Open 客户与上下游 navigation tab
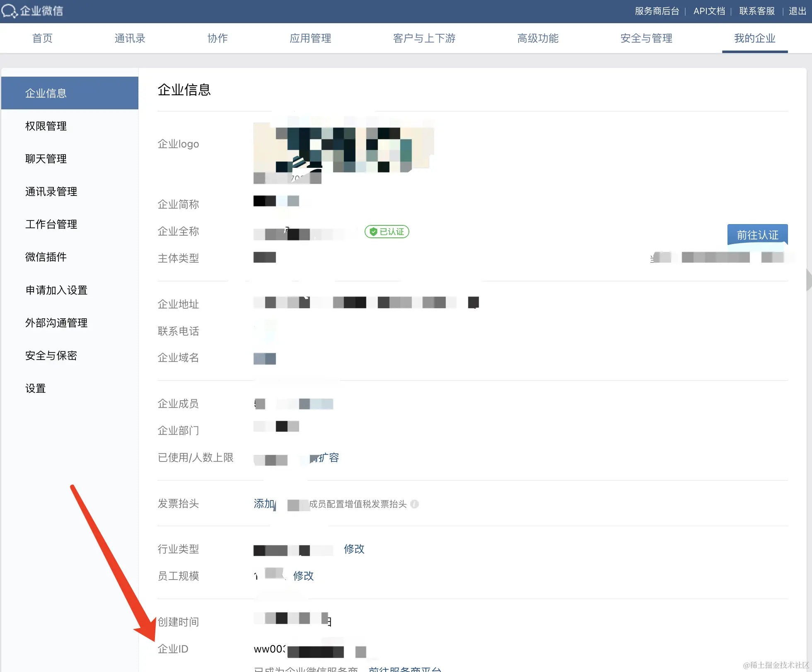This screenshot has width=812, height=672. [424, 39]
